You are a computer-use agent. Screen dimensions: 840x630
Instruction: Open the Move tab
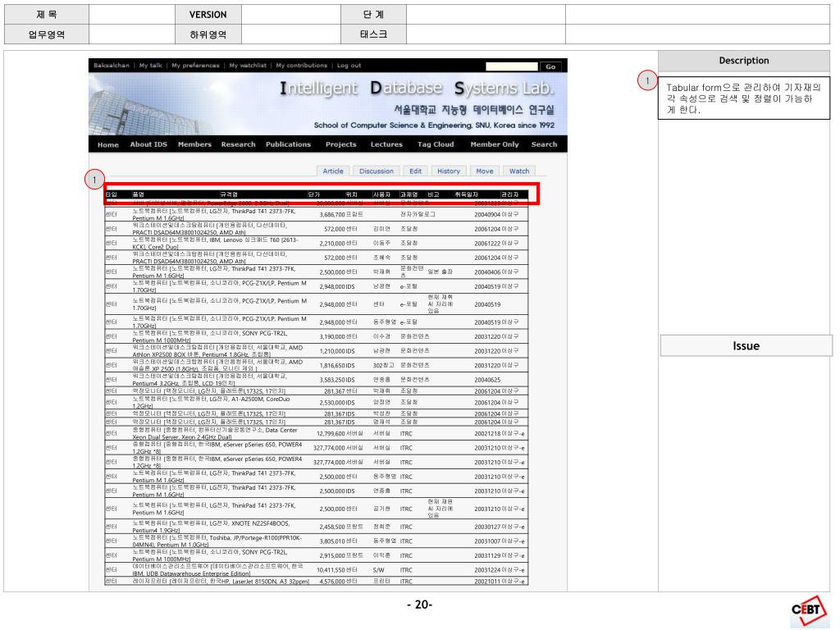(x=484, y=171)
